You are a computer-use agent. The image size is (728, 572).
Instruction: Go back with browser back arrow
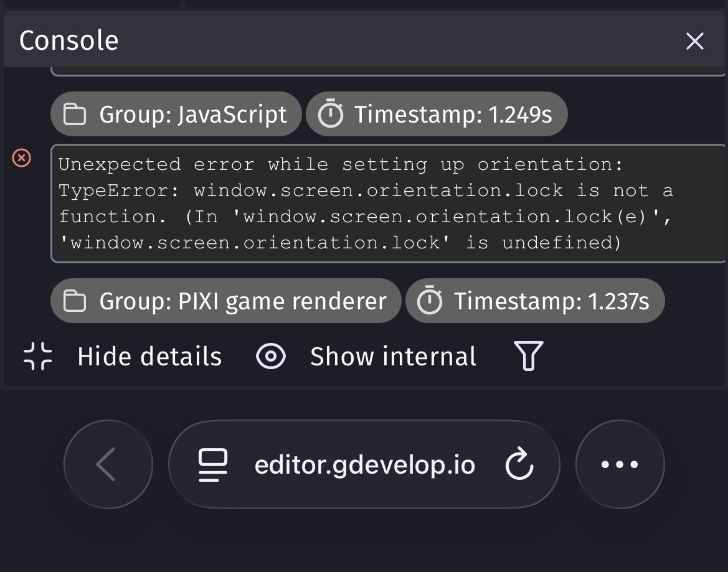tap(108, 464)
